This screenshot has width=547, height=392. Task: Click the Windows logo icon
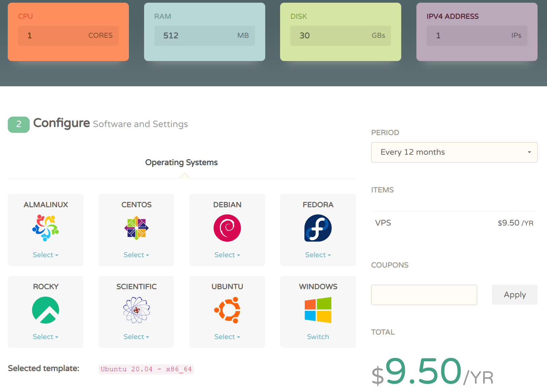318,310
